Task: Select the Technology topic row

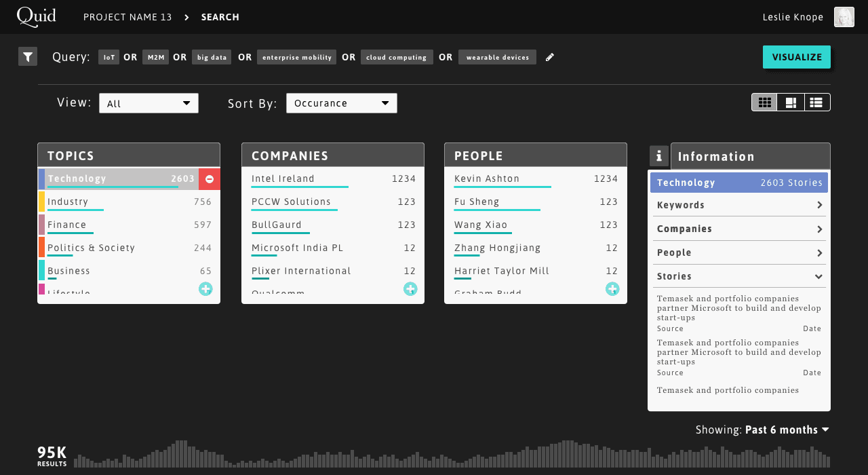Action: click(119, 179)
